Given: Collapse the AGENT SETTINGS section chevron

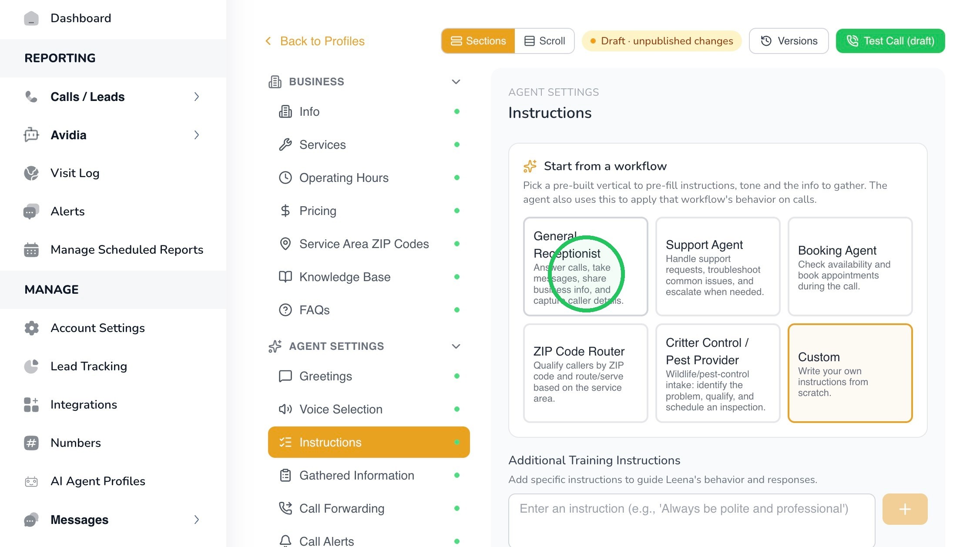Looking at the screenshot, I should [456, 346].
